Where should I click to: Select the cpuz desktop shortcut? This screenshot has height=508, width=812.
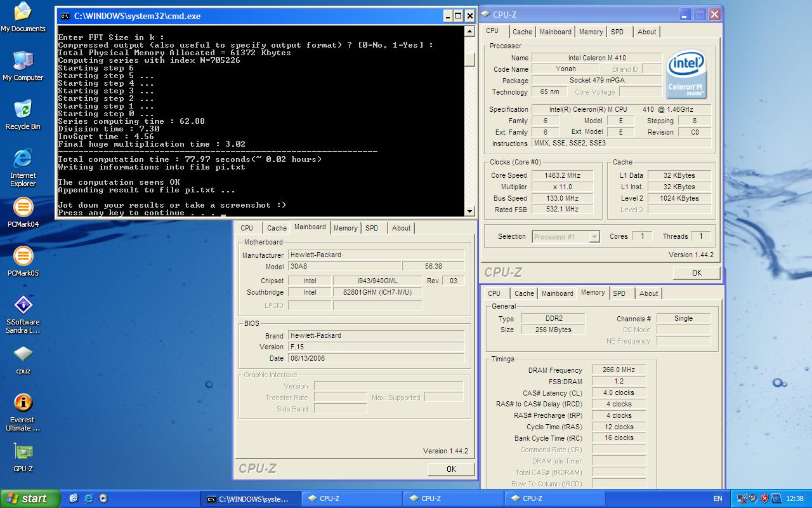click(23, 359)
